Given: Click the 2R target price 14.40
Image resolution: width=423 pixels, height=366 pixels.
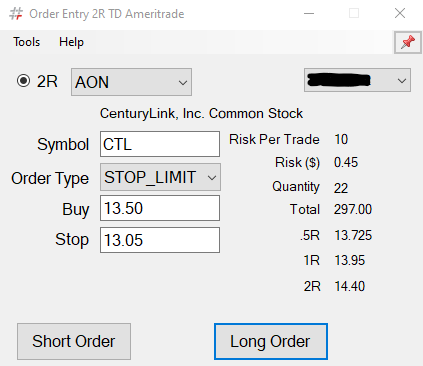Looking at the screenshot, I should point(350,286).
